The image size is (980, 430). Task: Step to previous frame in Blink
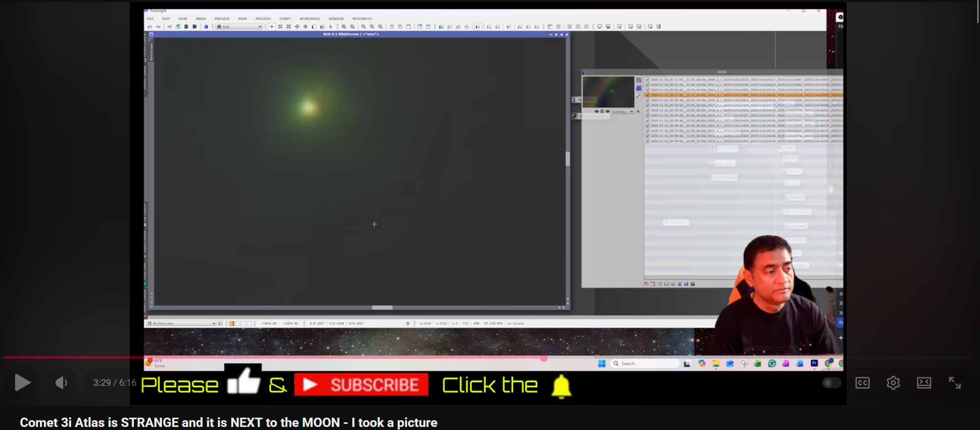tap(596, 111)
